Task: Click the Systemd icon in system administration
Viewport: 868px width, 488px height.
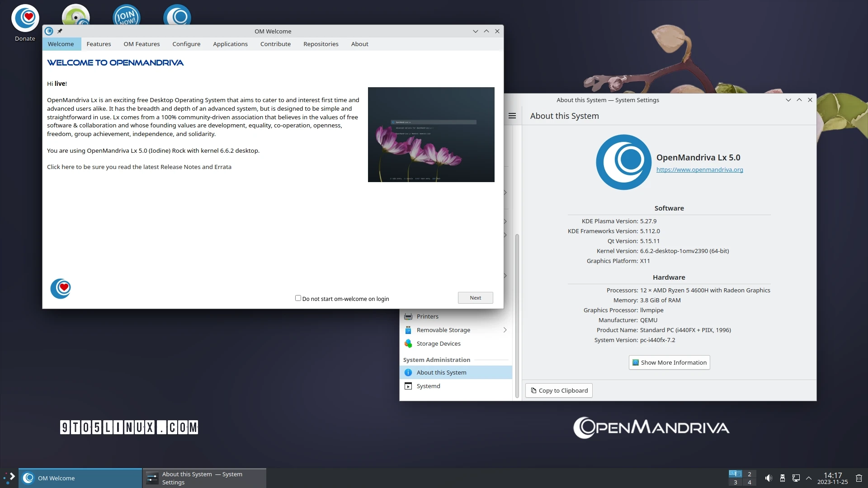Action: pyautogui.click(x=408, y=386)
